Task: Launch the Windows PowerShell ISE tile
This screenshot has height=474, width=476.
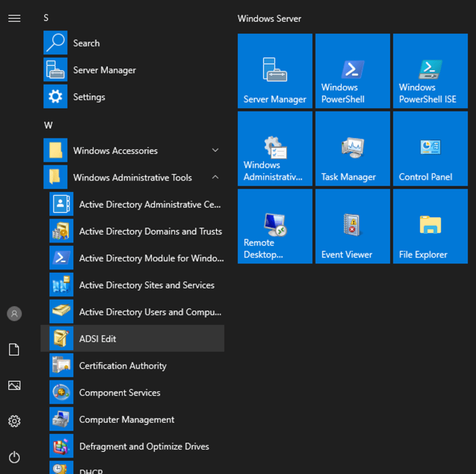Action: [431, 71]
